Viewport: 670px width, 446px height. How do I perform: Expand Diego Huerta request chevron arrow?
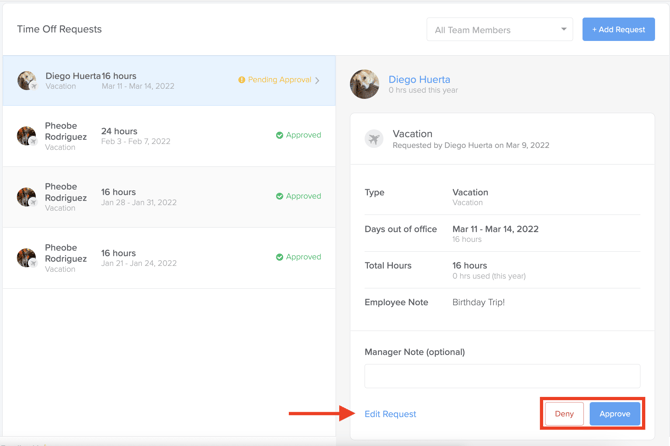click(318, 80)
